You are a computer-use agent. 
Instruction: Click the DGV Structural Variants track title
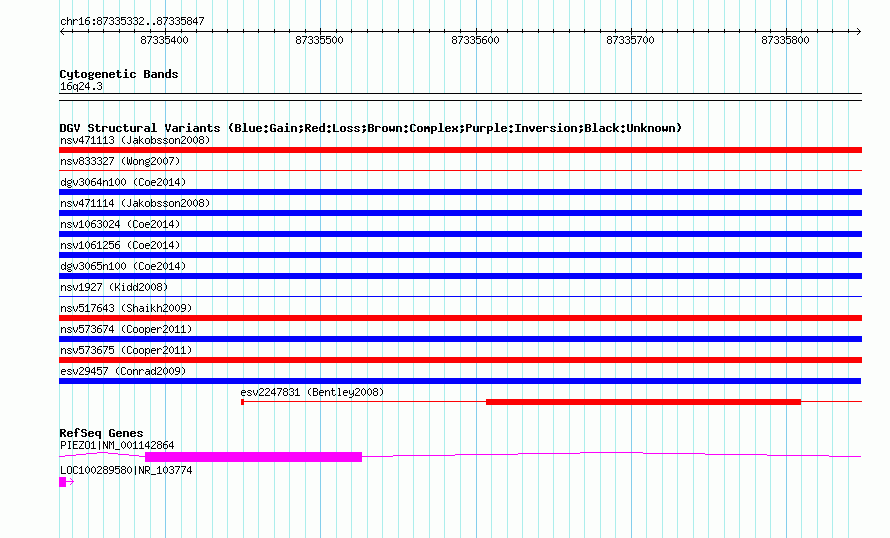coord(370,128)
